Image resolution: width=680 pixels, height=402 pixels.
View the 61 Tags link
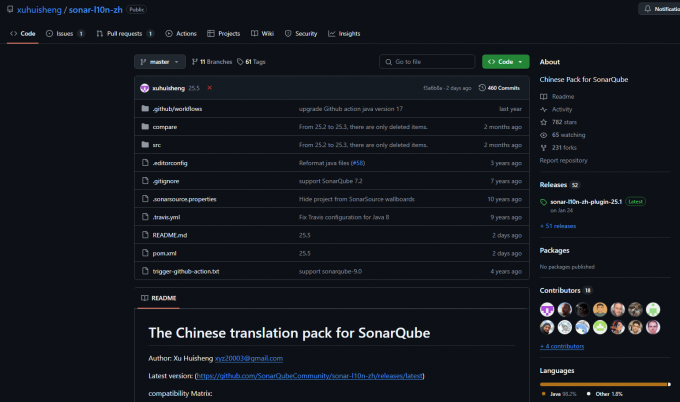click(251, 62)
